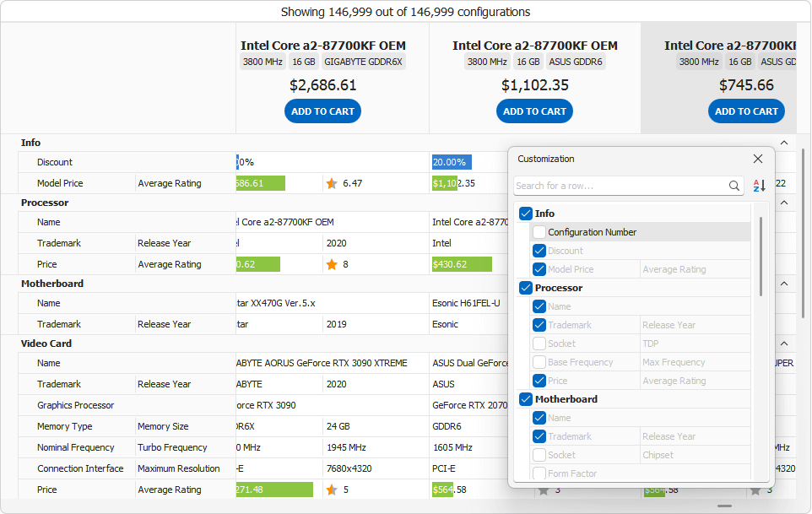This screenshot has width=812, height=514.
Task: Collapse the Motherboard section in the grid
Action: [x=783, y=283]
